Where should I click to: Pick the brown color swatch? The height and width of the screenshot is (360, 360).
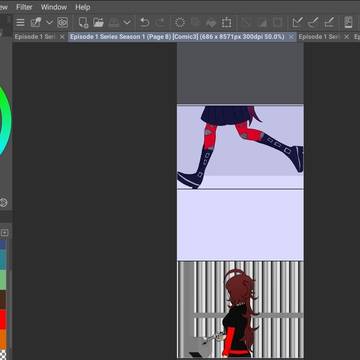click(3, 300)
